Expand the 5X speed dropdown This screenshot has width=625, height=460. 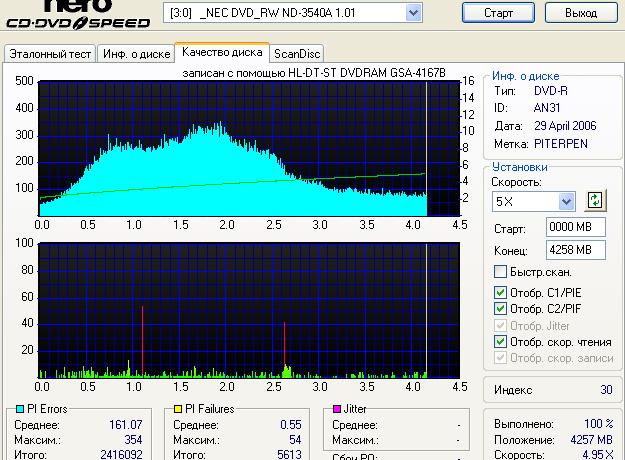coord(567,202)
